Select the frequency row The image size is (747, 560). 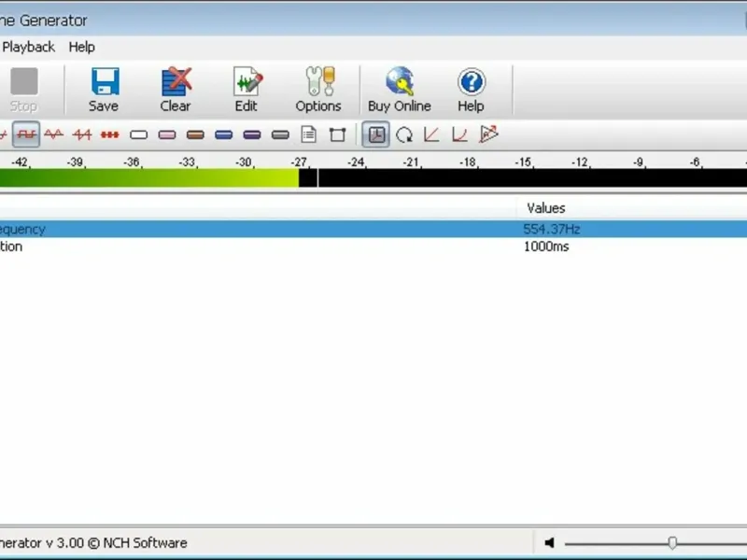(x=373, y=229)
